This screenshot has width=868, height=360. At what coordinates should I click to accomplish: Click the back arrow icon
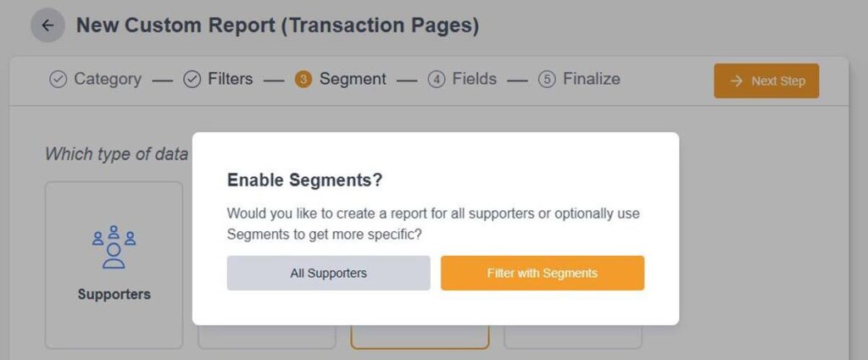pyautogui.click(x=47, y=25)
